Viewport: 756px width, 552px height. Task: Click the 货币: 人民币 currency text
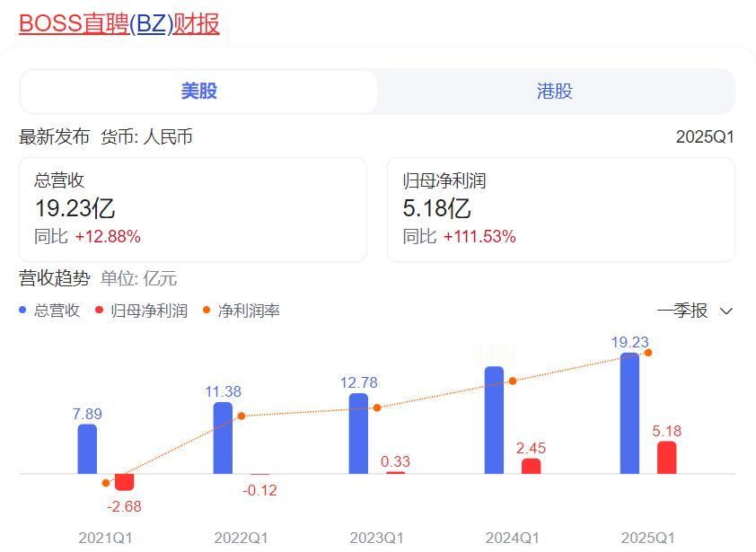pyautogui.click(x=146, y=136)
